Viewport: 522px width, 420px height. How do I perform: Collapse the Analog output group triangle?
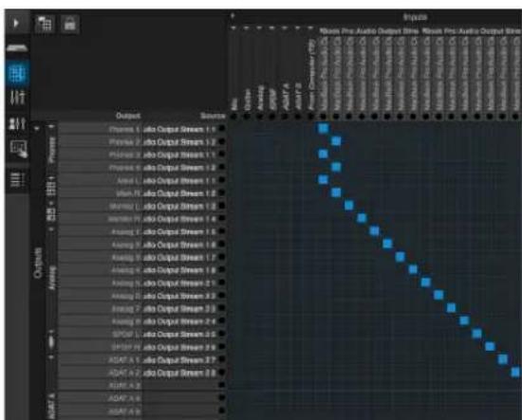(51, 229)
